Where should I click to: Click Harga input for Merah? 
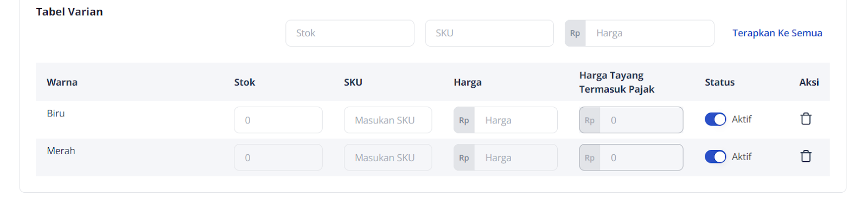(x=515, y=157)
